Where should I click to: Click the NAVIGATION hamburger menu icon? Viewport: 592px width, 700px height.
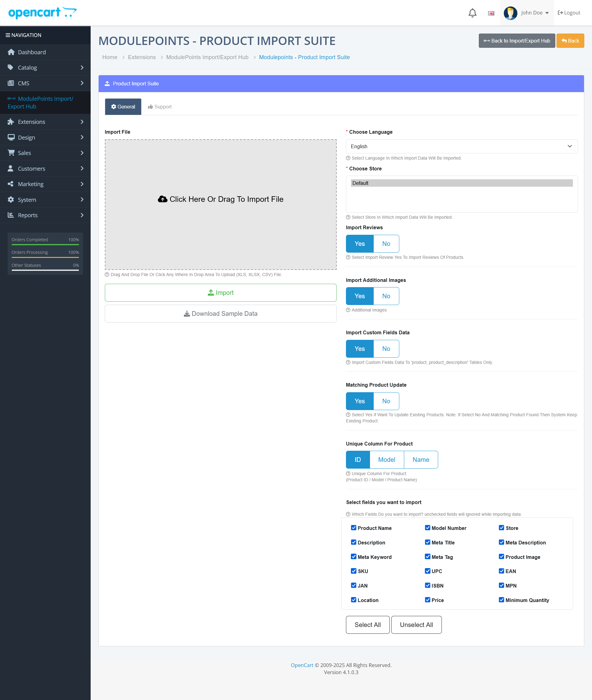pos(8,35)
